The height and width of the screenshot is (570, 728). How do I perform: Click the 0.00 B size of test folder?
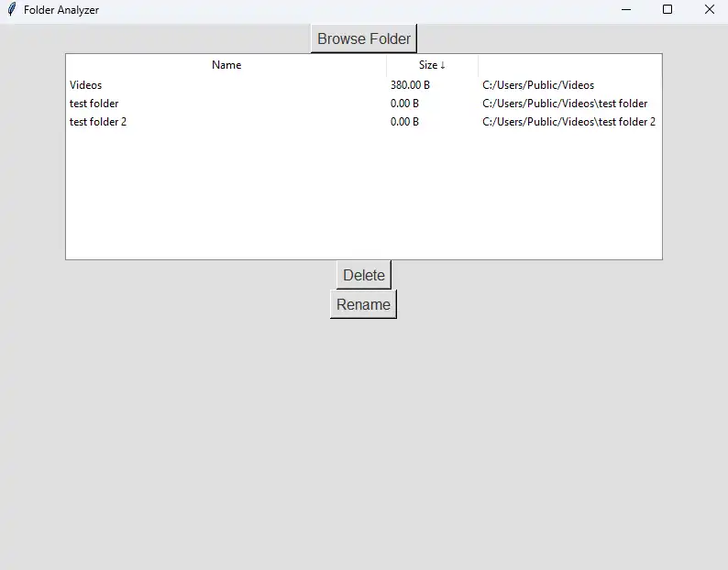pyautogui.click(x=404, y=103)
